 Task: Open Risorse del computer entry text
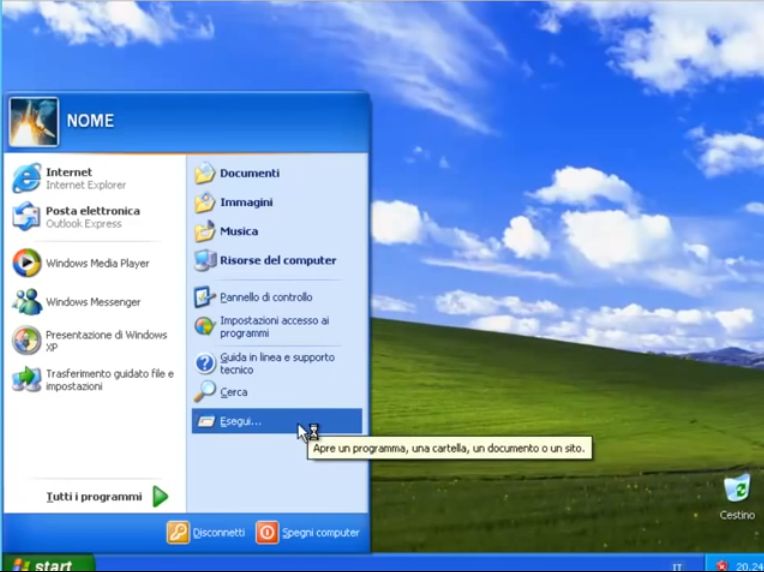point(278,261)
